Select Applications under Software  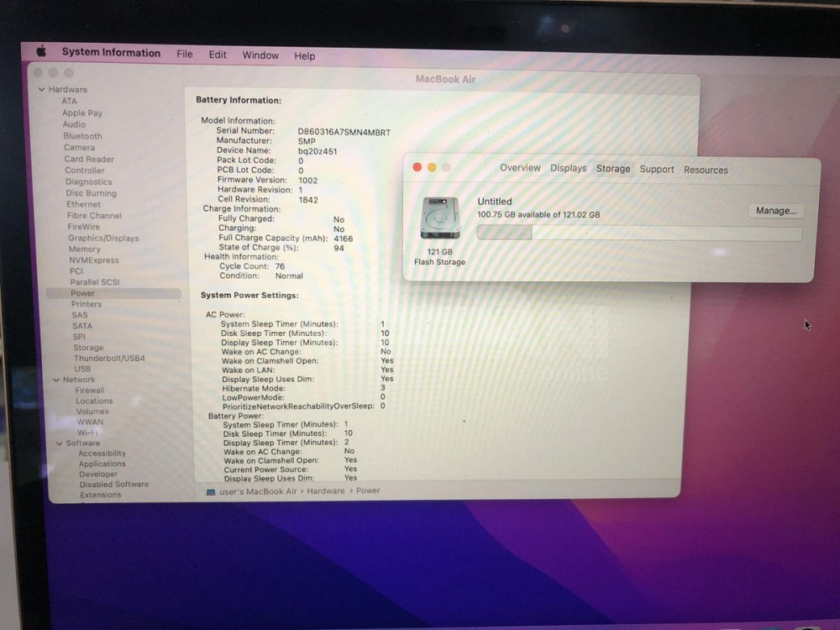coord(102,463)
